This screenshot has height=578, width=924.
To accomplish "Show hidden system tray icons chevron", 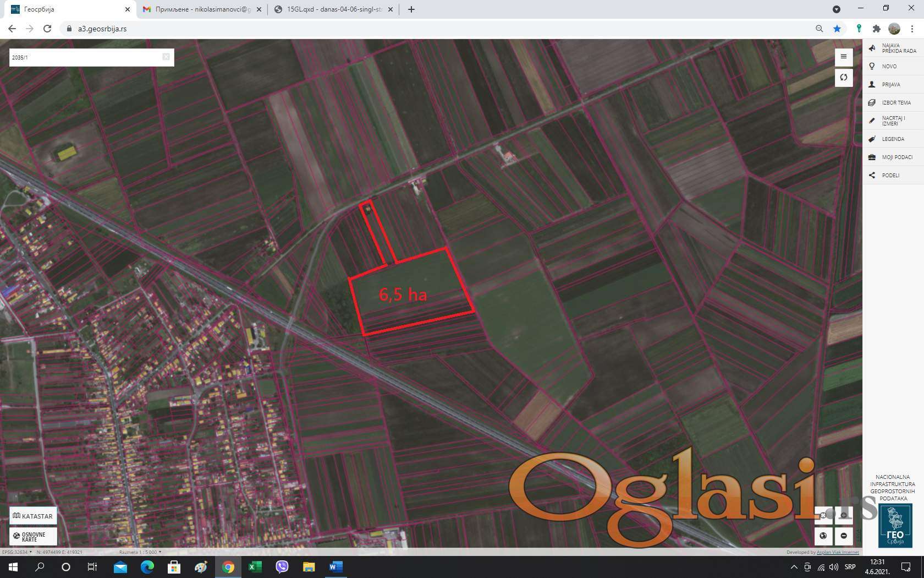I will pyautogui.click(x=794, y=567).
